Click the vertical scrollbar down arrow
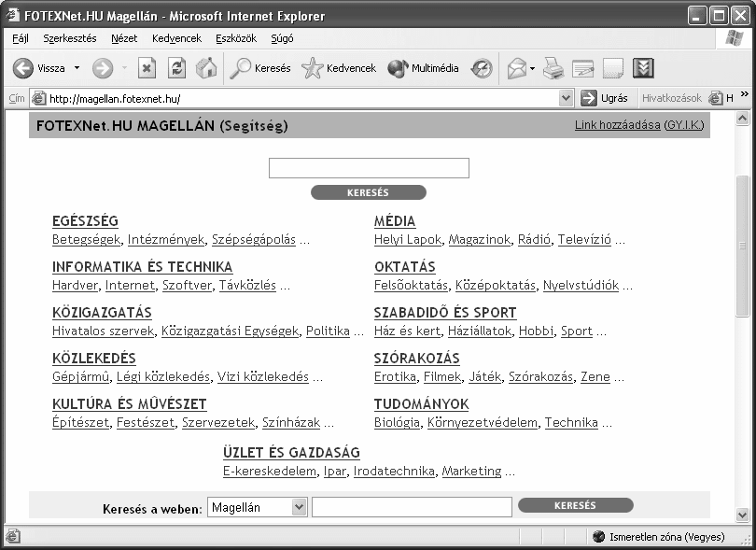The width and height of the screenshot is (756, 550). [x=743, y=515]
